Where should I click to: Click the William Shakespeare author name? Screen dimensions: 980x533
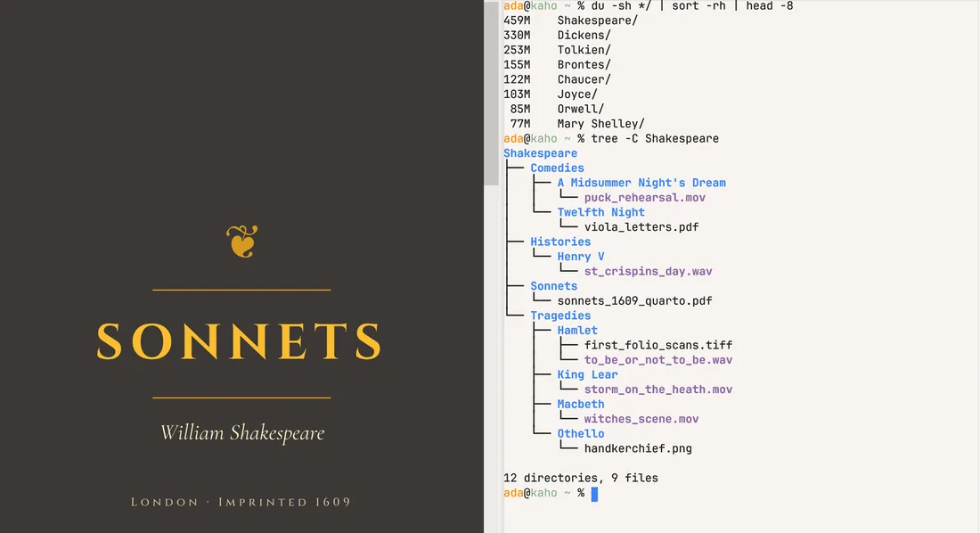pos(242,432)
